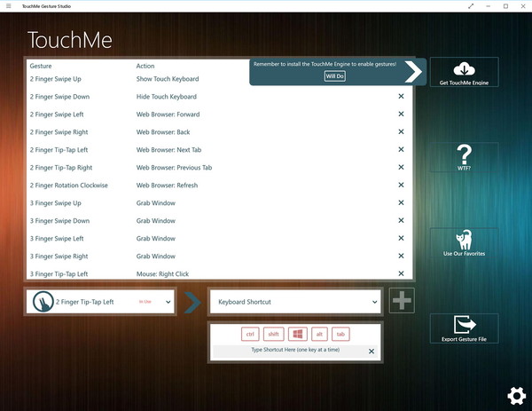Clear the typed shortcut field with X
532x411 pixels.
pyautogui.click(x=372, y=352)
